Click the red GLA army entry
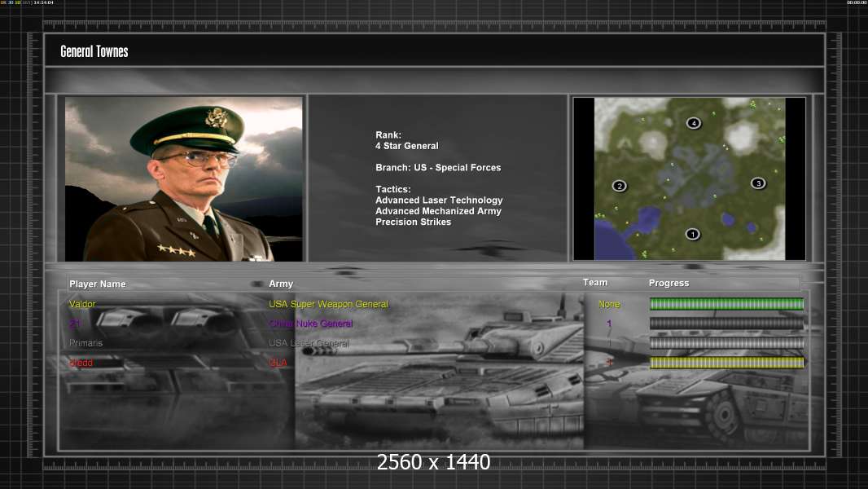Screen dimensions: 868x489 click(x=278, y=363)
